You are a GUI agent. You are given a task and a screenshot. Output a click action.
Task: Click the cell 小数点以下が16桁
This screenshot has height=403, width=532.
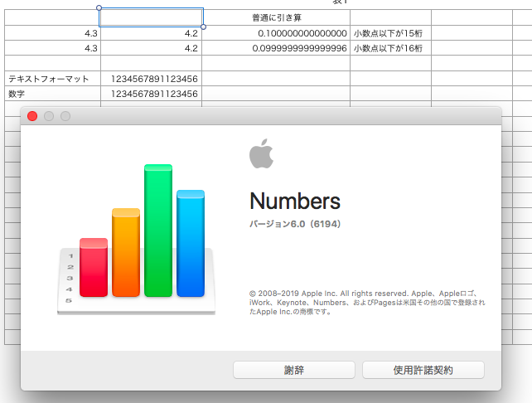click(x=390, y=48)
